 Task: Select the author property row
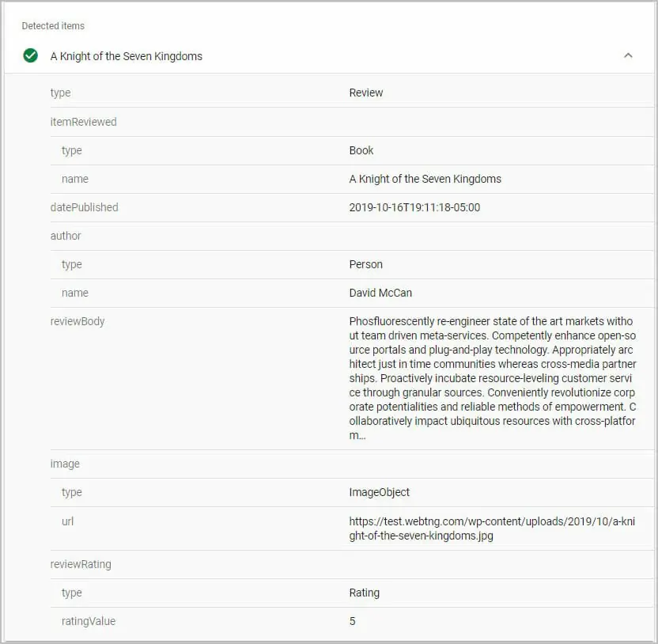pyautogui.click(x=66, y=236)
